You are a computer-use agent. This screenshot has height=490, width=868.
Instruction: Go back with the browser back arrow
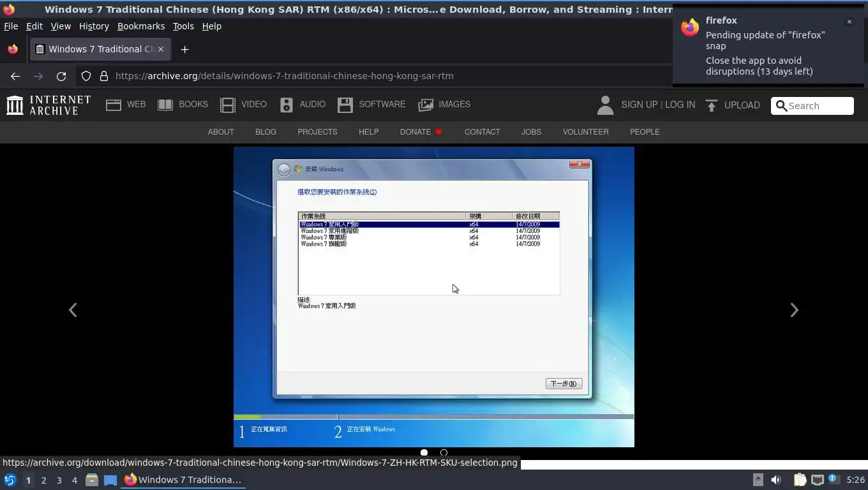15,76
